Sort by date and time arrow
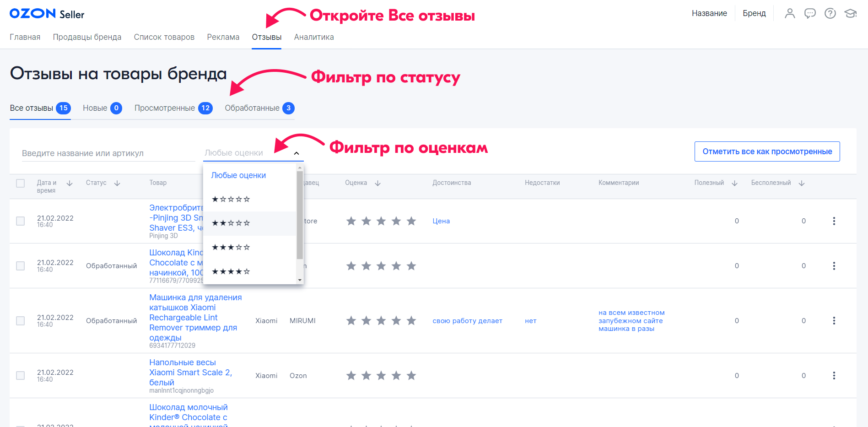The width and height of the screenshot is (868, 427). pyautogui.click(x=70, y=183)
